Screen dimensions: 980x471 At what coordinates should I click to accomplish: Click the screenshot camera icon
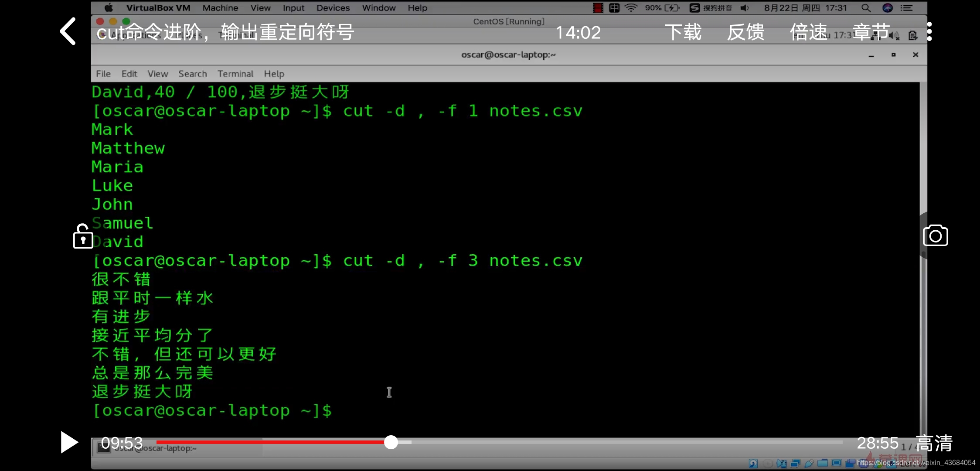click(936, 236)
